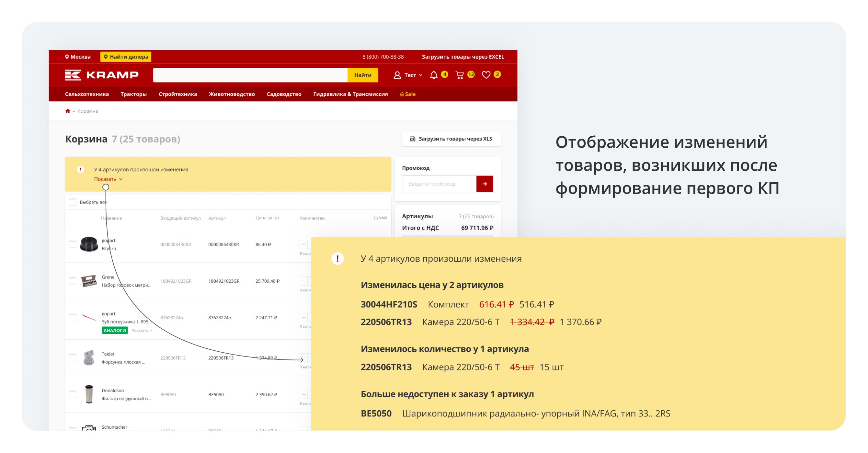Click Загрузить товары через XLS button
Screen dimensions: 868x453
[x=451, y=139]
